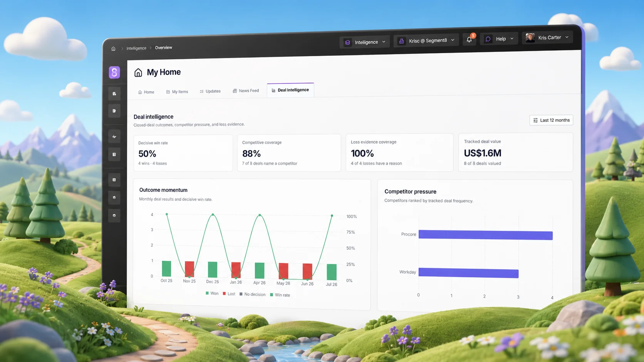Viewport: 644px width, 362px height.
Task: Open the News Feed tab
Action: point(246,91)
